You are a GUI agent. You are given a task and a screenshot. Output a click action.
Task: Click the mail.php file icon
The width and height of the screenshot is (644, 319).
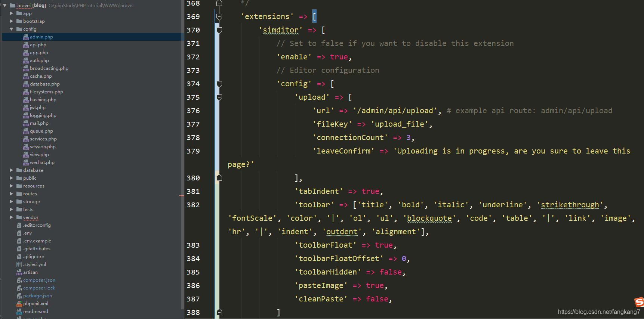26,123
